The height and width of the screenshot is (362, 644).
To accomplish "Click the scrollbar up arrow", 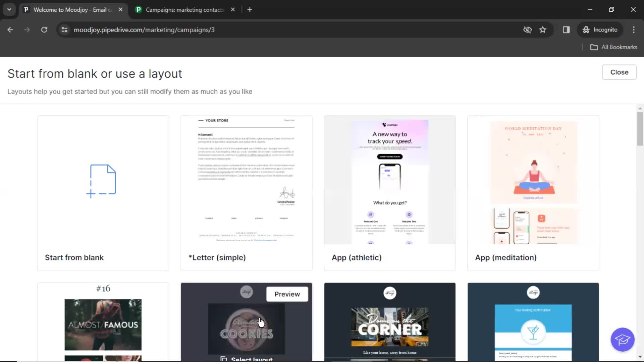I will 640,108.
